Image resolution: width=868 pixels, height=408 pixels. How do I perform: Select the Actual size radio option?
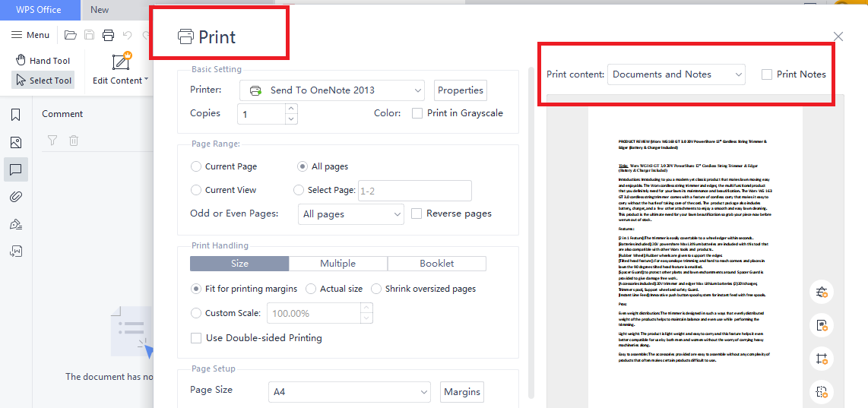[x=311, y=289]
